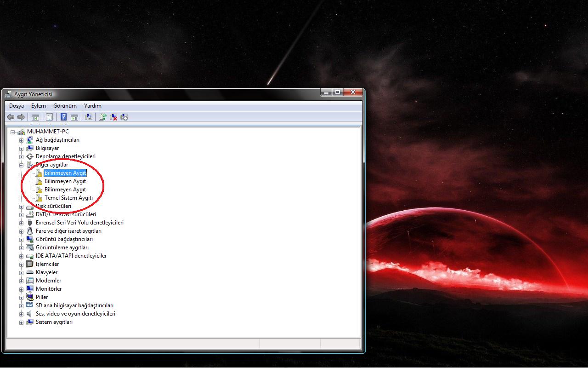Image resolution: width=588 pixels, height=368 pixels.
Task: Maximize the Aygıt Yöneticisi window
Action: point(337,92)
